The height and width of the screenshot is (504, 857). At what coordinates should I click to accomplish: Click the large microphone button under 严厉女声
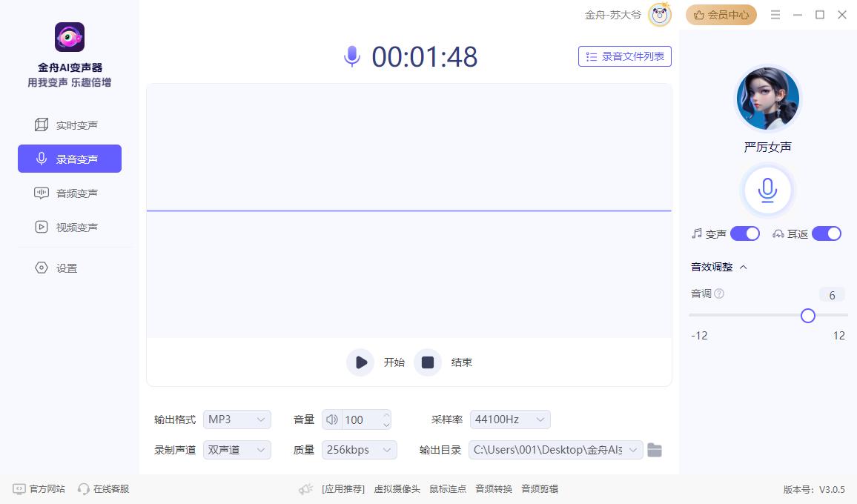click(x=767, y=190)
